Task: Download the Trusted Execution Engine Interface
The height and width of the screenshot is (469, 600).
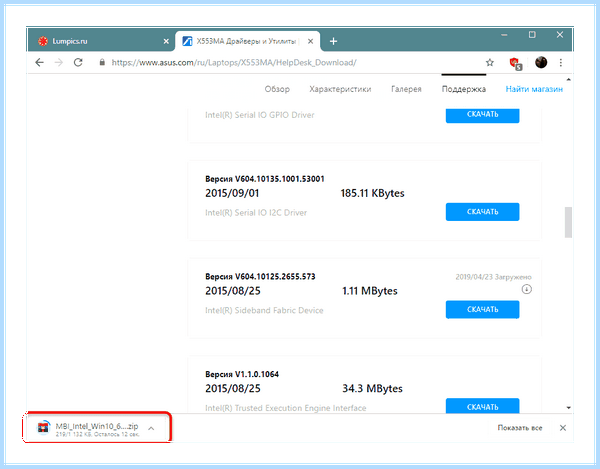Action: pyautogui.click(x=482, y=405)
